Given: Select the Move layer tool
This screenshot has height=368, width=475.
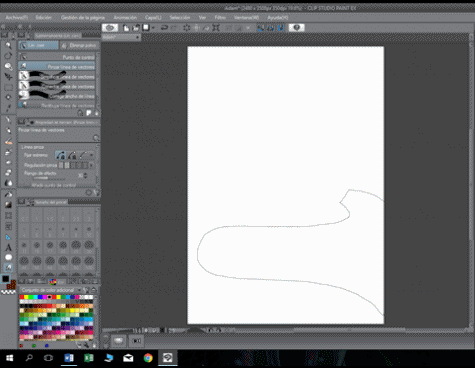Looking at the screenshot, I should pyautogui.click(x=8, y=76).
